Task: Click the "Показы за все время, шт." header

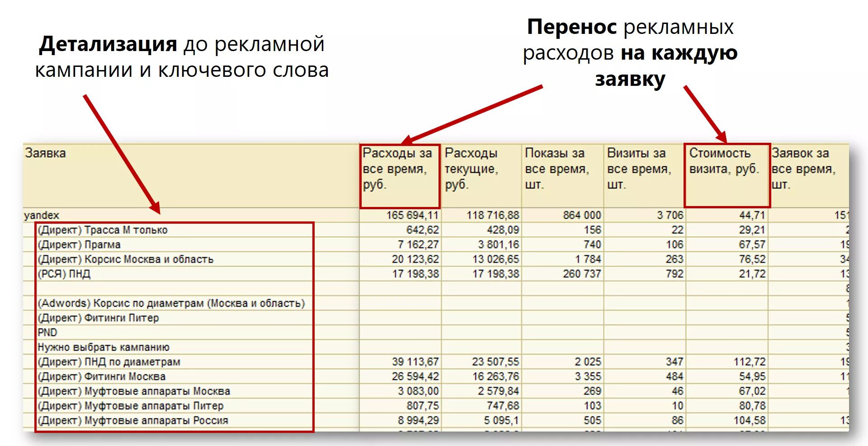Action: coord(563,176)
